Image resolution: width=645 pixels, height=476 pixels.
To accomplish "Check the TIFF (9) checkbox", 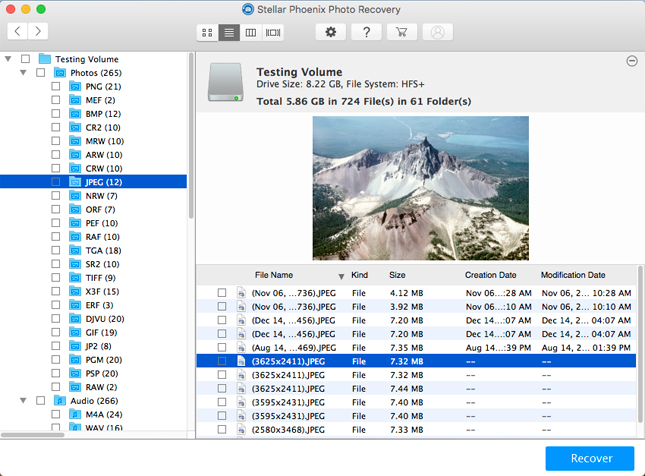I will [56, 278].
